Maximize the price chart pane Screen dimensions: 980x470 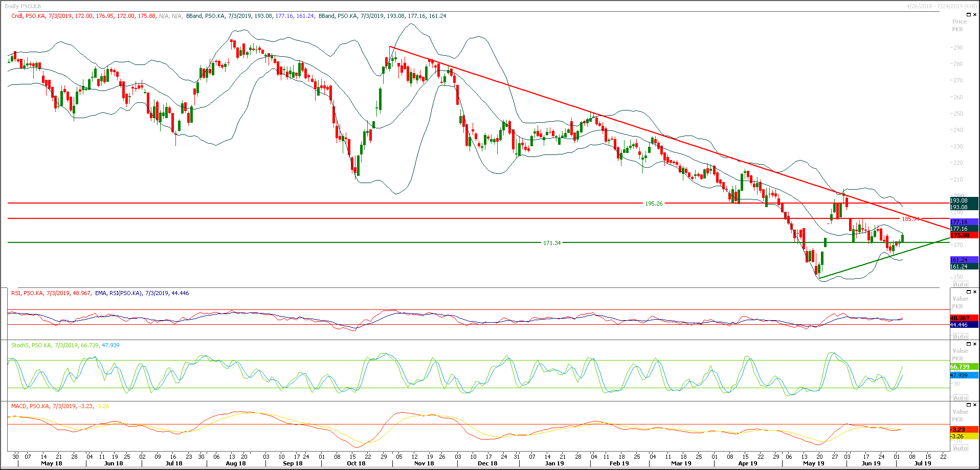coord(970,15)
